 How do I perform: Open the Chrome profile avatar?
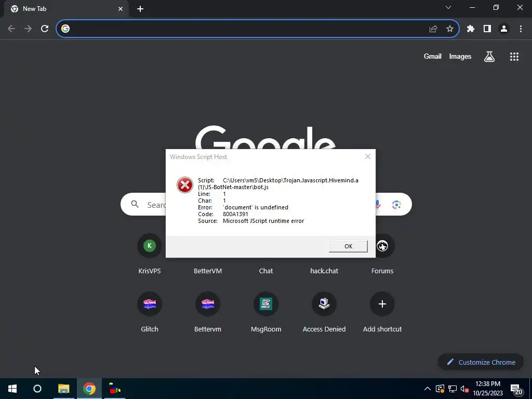click(504, 29)
